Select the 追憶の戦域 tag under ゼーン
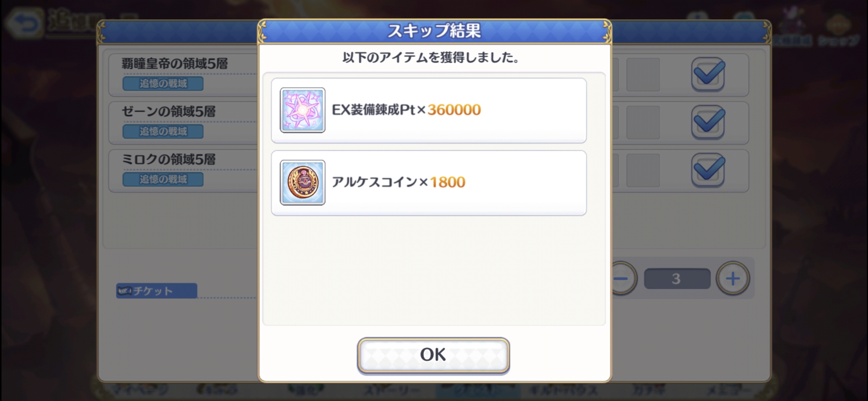Image resolution: width=868 pixels, height=401 pixels. point(163,131)
